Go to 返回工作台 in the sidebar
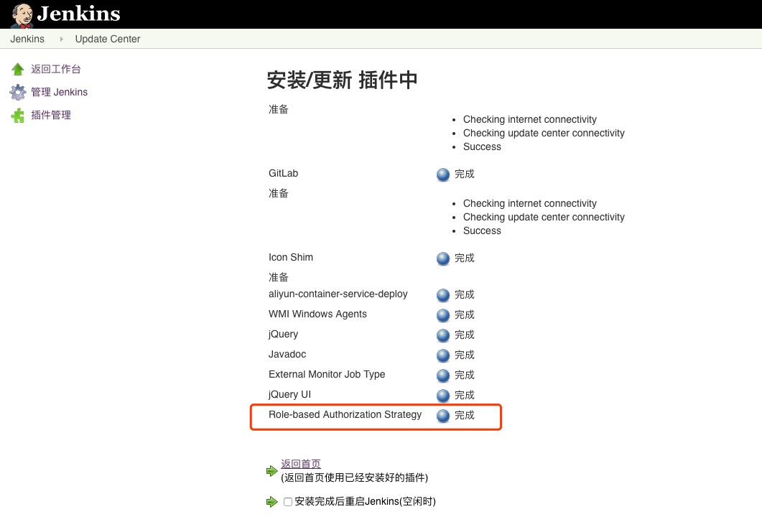 pyautogui.click(x=56, y=69)
